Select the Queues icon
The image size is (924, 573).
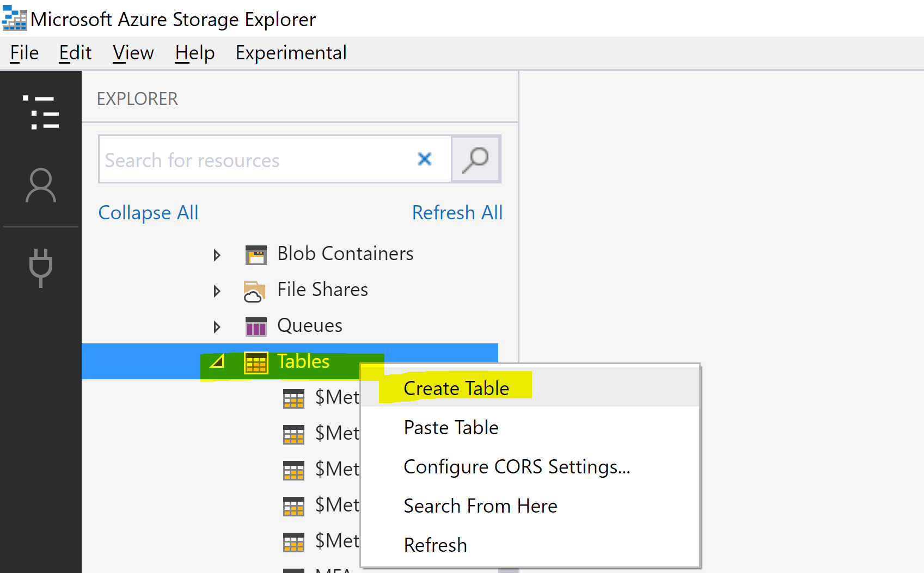pos(255,326)
